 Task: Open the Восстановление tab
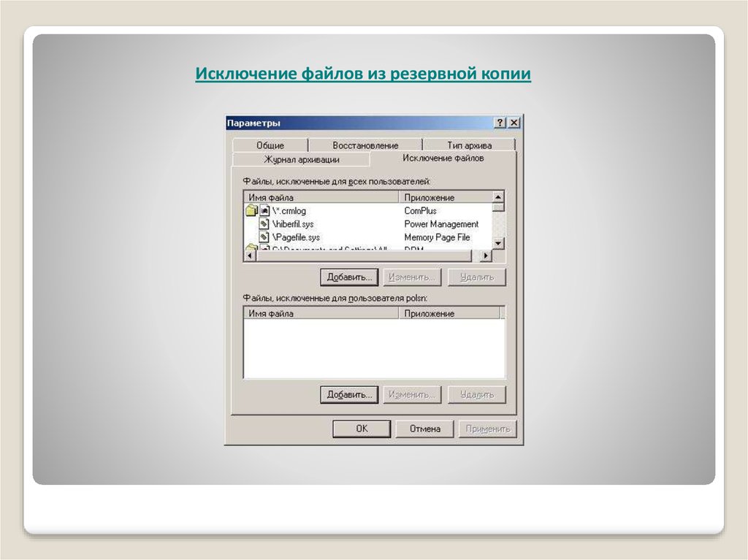365,145
